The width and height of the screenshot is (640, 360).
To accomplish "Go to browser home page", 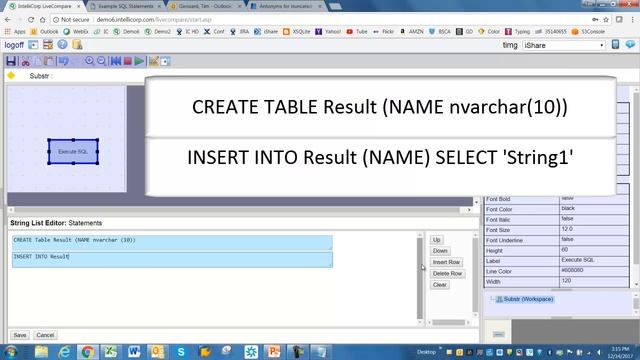I will pyautogui.click(x=42, y=20).
